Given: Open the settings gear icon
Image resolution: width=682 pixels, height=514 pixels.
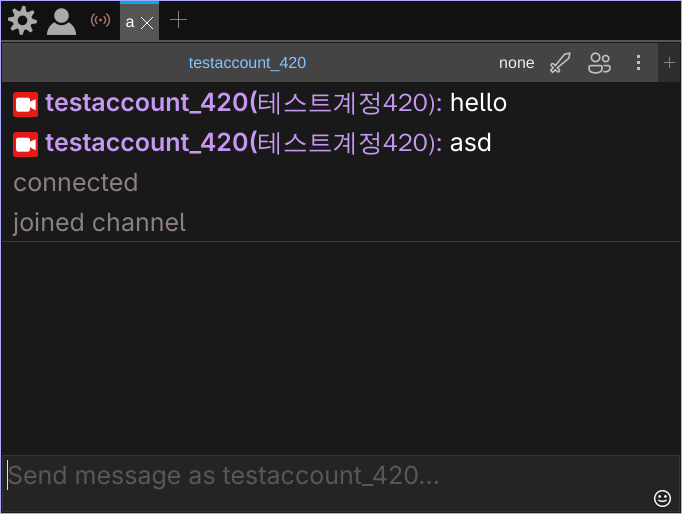Looking at the screenshot, I should [22, 20].
